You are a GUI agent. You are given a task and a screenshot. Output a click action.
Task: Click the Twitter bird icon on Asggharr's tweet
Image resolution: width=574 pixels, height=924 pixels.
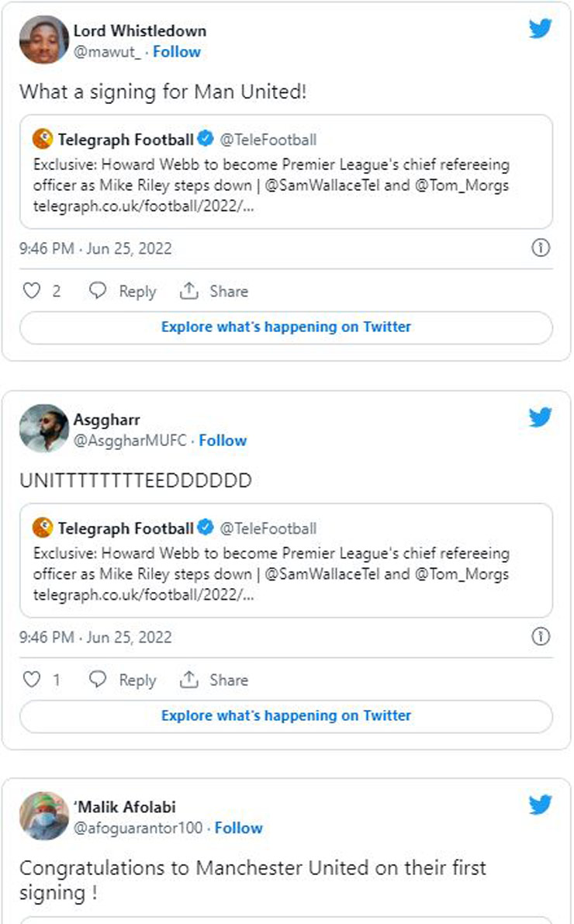540,417
